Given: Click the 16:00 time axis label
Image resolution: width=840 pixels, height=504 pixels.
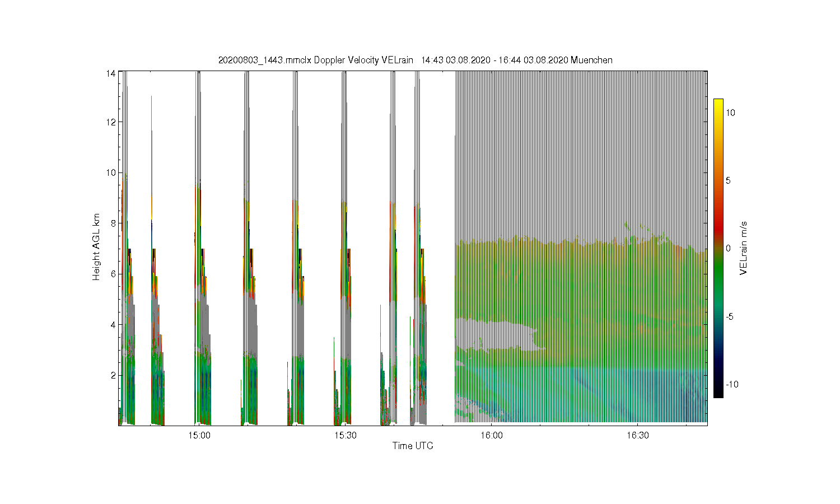Looking at the screenshot, I should point(491,435).
